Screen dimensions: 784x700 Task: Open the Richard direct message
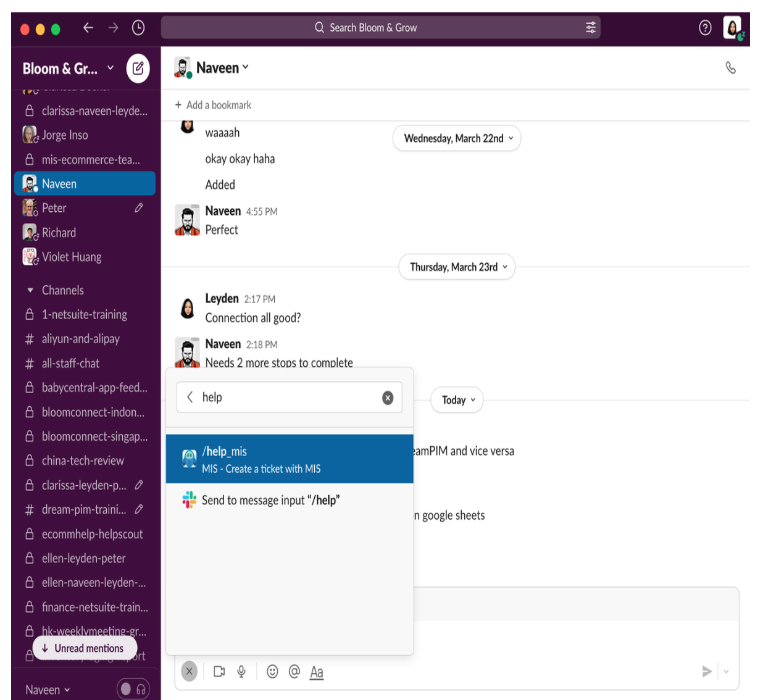pos(85,233)
